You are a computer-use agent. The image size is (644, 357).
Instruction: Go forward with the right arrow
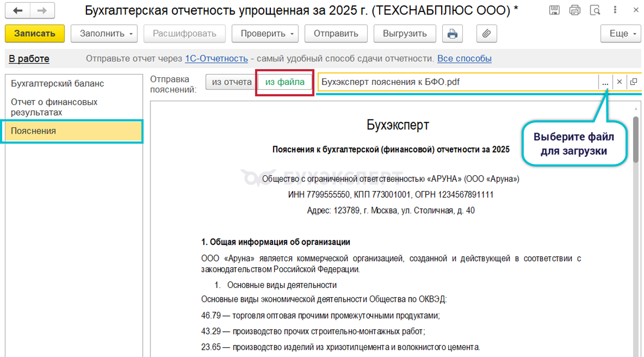pos(42,11)
